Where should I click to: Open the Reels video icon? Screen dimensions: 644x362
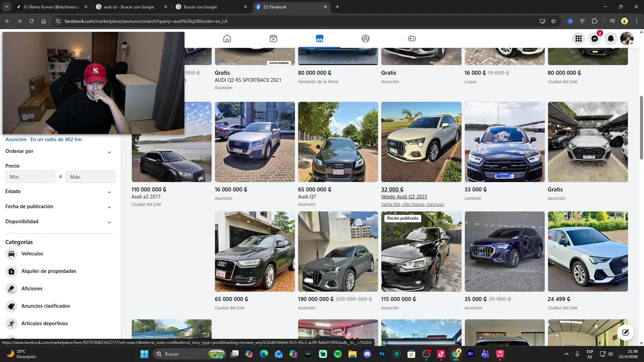(x=273, y=39)
